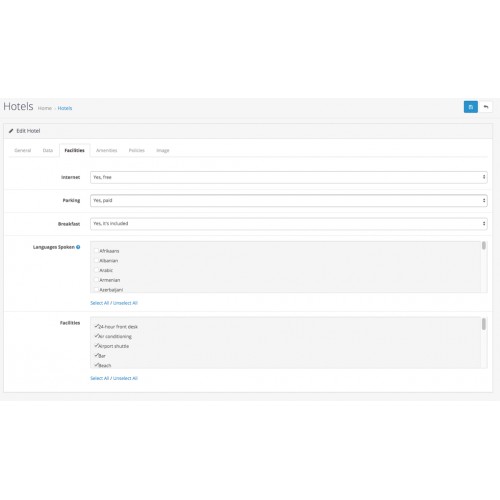This screenshot has width=500, height=500.
Task: Click the blue Save icon button
Action: 470,107
